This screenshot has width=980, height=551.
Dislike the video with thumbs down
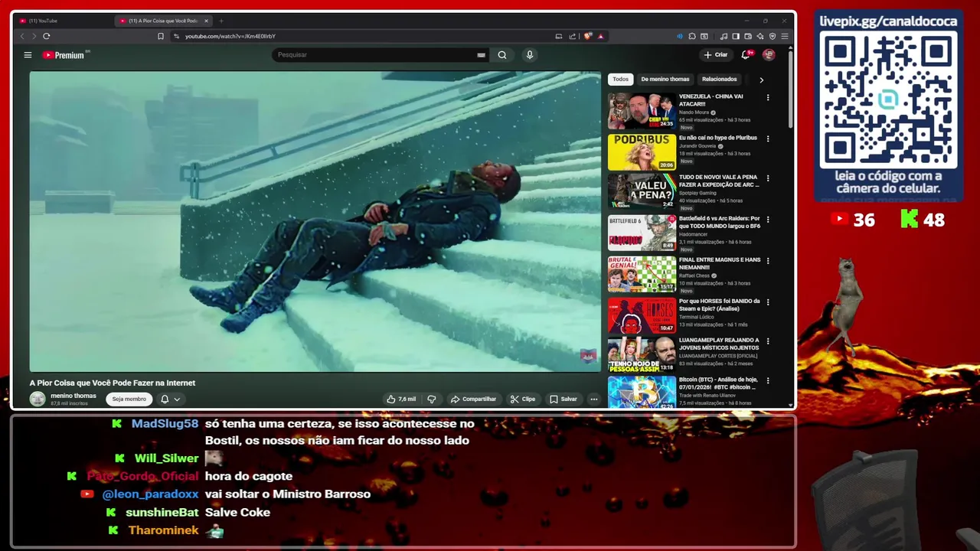click(x=432, y=399)
